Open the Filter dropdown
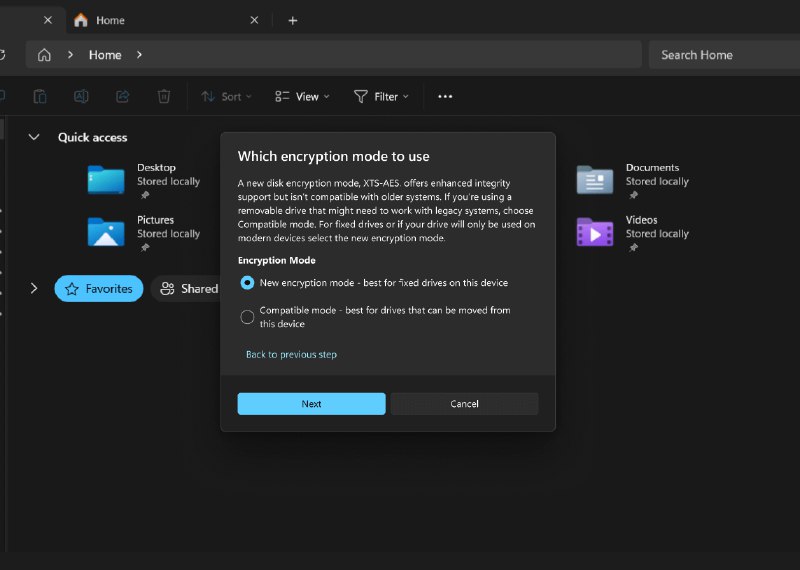The image size is (800, 570). (381, 96)
